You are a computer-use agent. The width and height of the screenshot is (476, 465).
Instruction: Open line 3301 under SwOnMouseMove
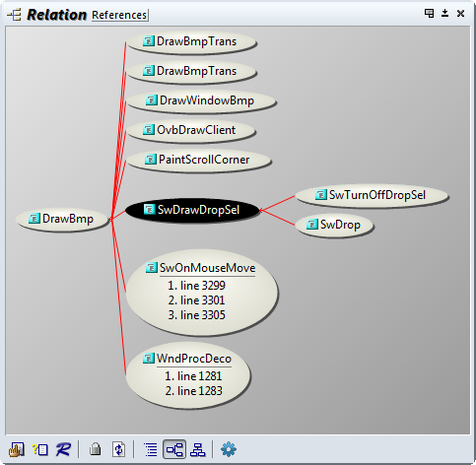196,300
